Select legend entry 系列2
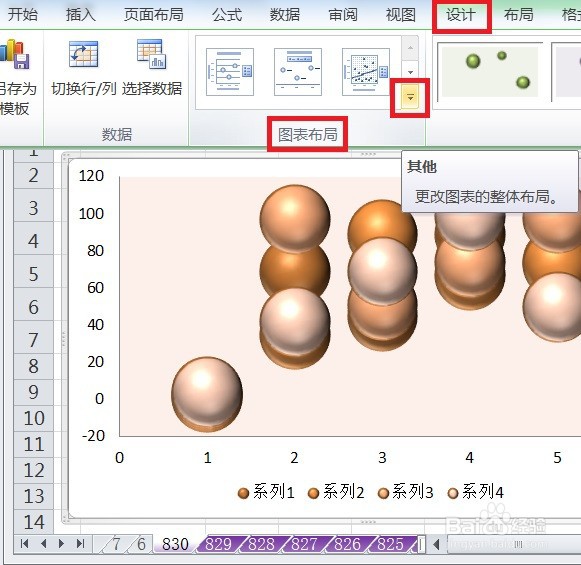This screenshot has width=581, height=565. 336,492
